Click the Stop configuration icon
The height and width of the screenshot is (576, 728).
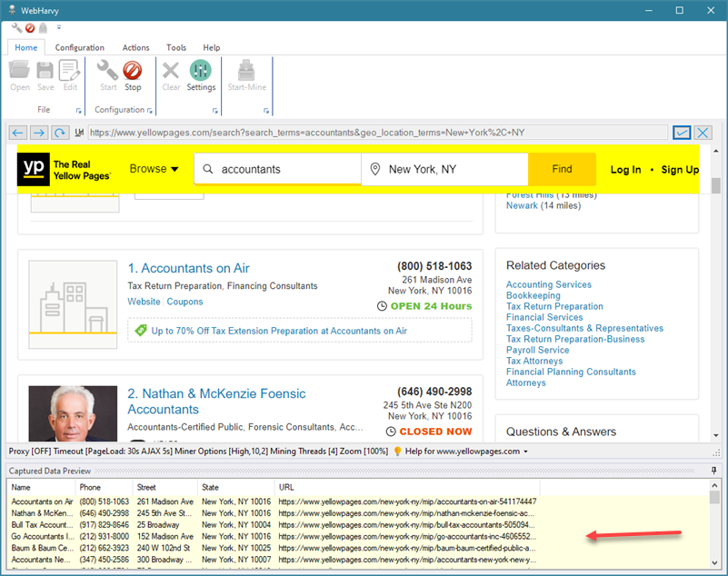click(133, 72)
